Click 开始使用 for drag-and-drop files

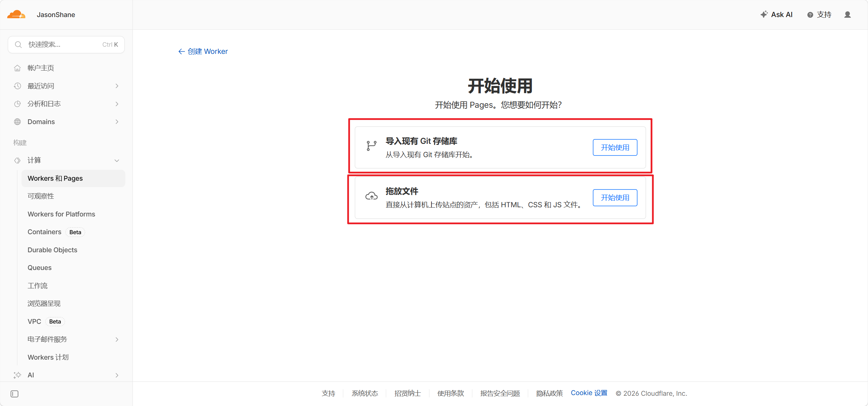(x=615, y=197)
